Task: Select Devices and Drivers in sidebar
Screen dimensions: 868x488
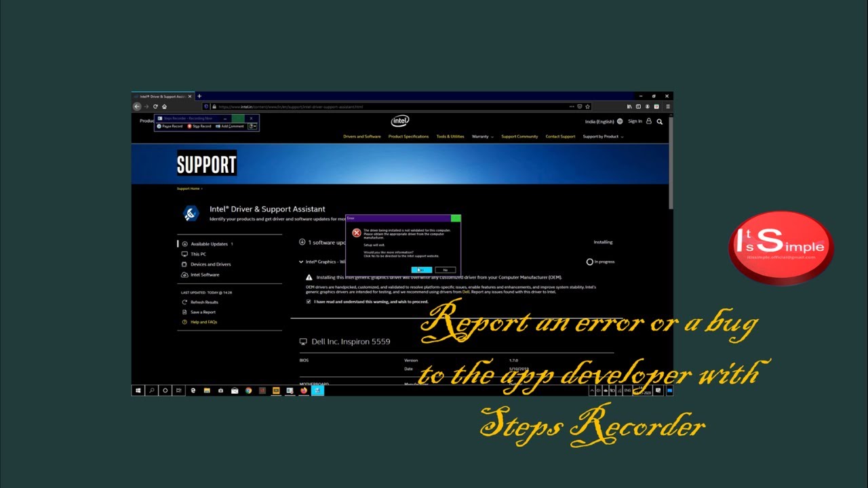Action: pos(206,264)
